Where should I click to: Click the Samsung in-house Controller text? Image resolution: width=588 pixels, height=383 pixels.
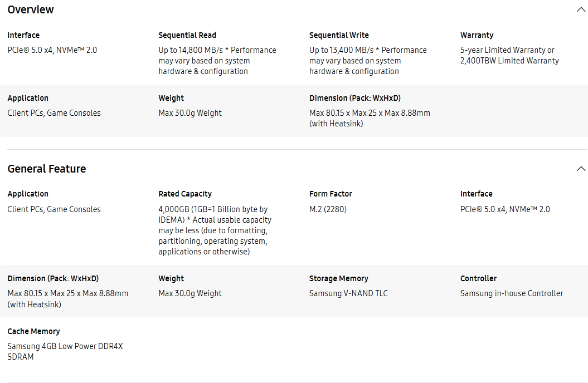click(512, 293)
